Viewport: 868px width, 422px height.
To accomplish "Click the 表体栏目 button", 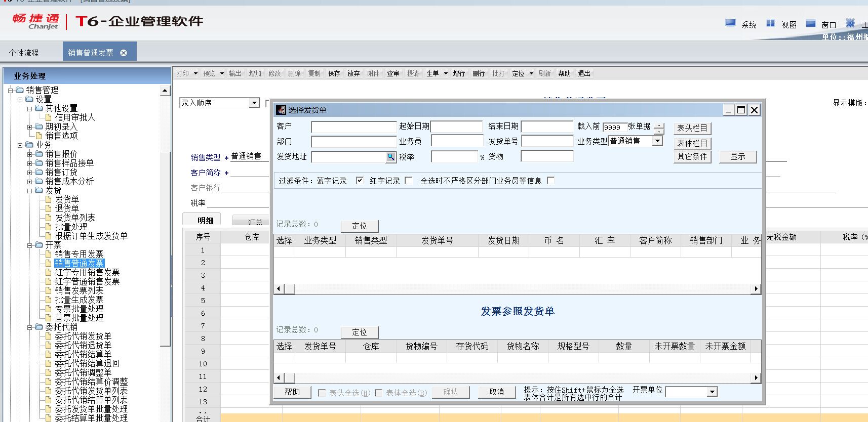I will coord(692,143).
